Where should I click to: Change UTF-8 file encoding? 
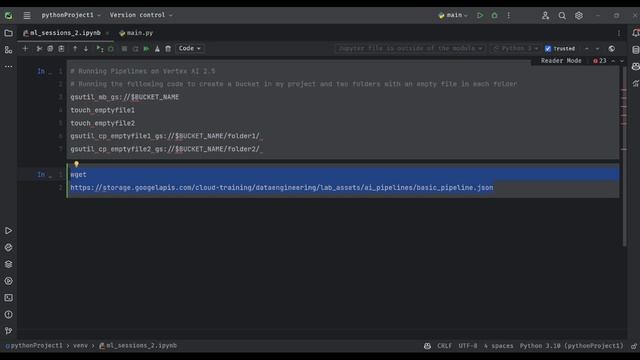pyautogui.click(x=468, y=346)
